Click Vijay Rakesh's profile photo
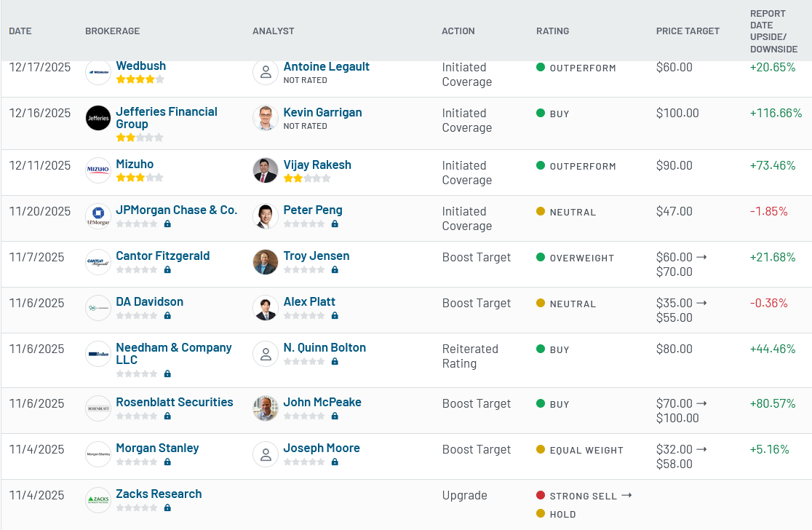The image size is (812, 530). (266, 170)
